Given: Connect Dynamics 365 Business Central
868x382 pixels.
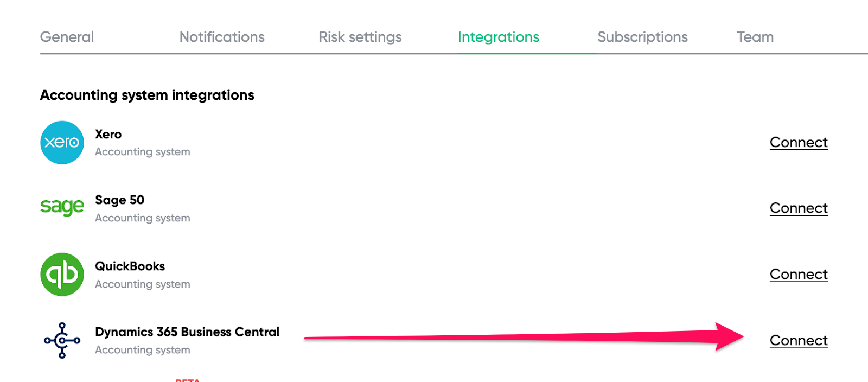Looking at the screenshot, I should point(799,341).
